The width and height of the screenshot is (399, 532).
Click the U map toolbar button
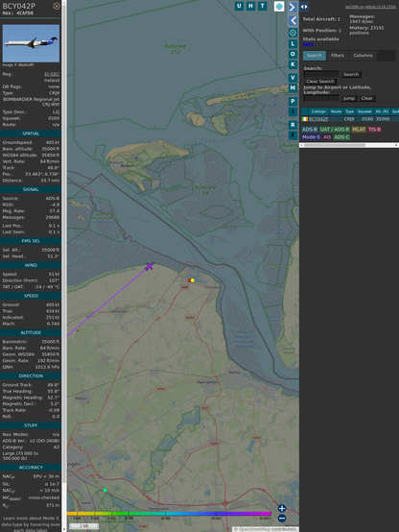[239, 6]
